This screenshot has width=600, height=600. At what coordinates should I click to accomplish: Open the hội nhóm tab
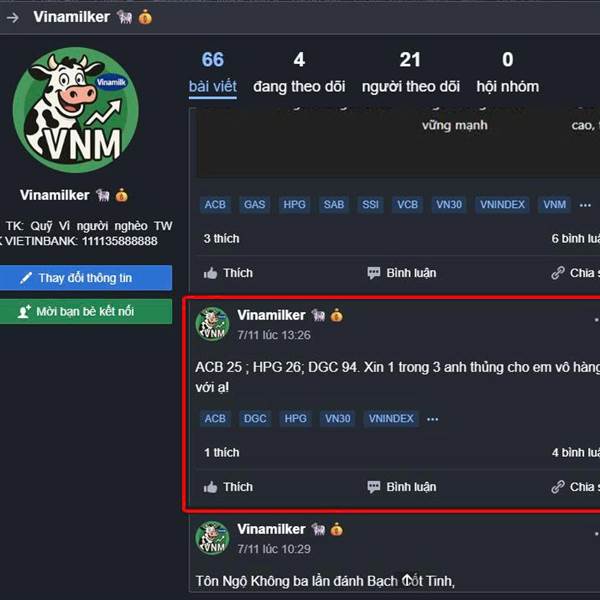507,73
